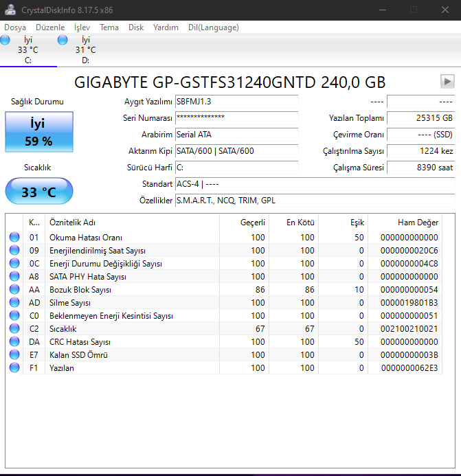461x476 pixels.
Task: Click status orb for Silme Sayısı
Action: [x=14, y=302]
